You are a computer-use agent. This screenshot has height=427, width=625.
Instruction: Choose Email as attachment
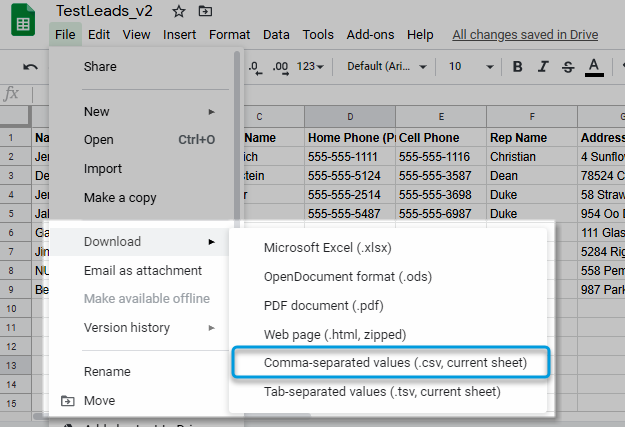138,270
